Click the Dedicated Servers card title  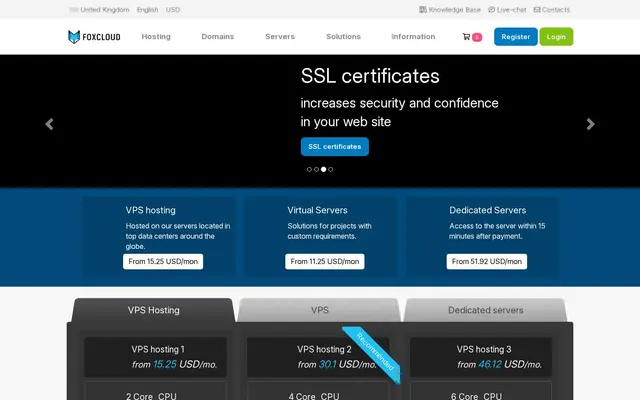[487, 210]
